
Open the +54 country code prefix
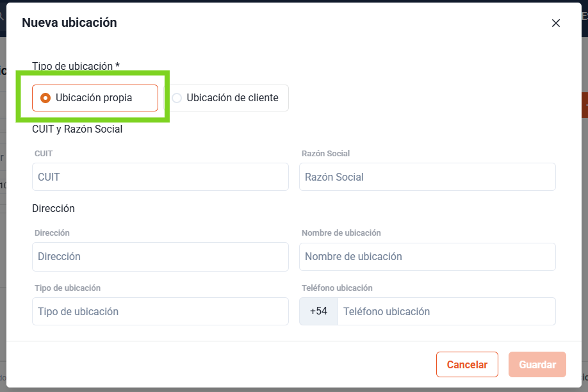coord(318,311)
